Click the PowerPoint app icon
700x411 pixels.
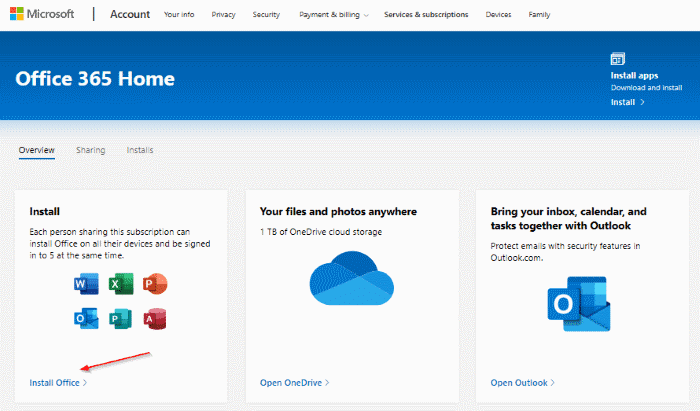(155, 284)
